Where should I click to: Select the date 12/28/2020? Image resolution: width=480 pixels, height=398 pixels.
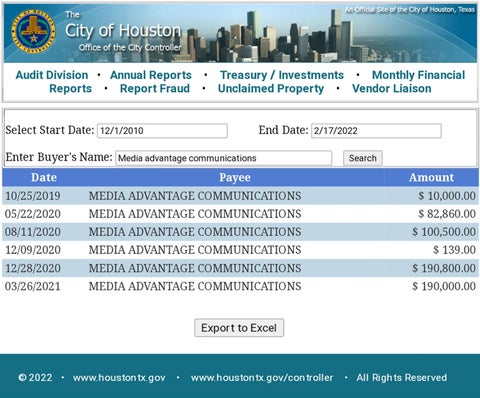point(33,268)
